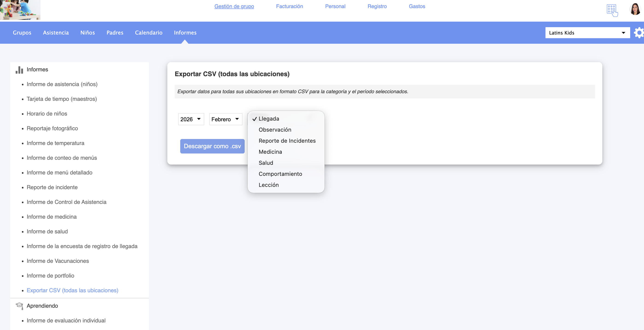Screen dimensions: 644x330
Task: Click the settings gear icon
Action: (x=639, y=33)
